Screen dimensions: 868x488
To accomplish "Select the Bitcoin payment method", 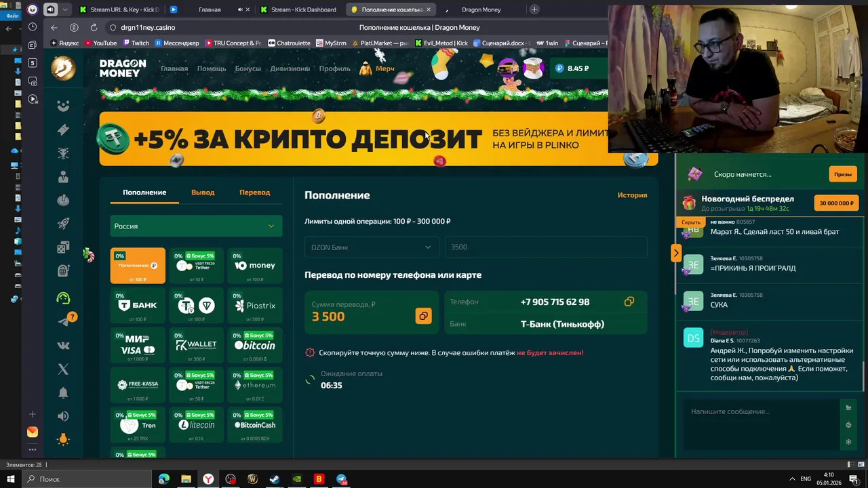I will pyautogui.click(x=255, y=345).
